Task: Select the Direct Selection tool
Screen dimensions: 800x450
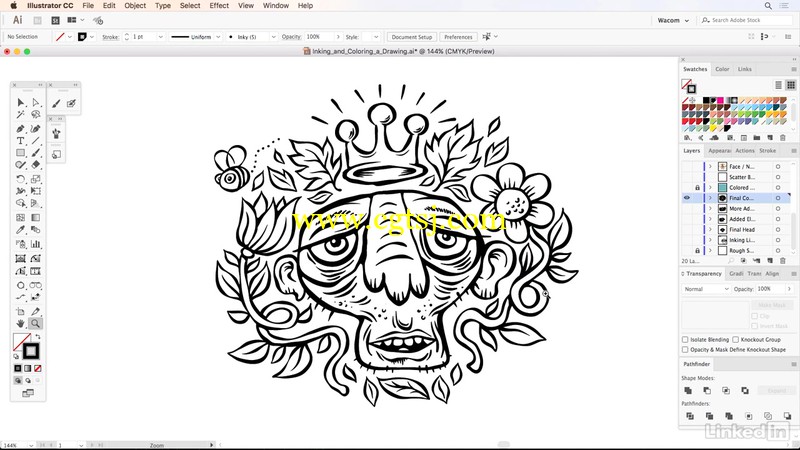Action: (36, 103)
